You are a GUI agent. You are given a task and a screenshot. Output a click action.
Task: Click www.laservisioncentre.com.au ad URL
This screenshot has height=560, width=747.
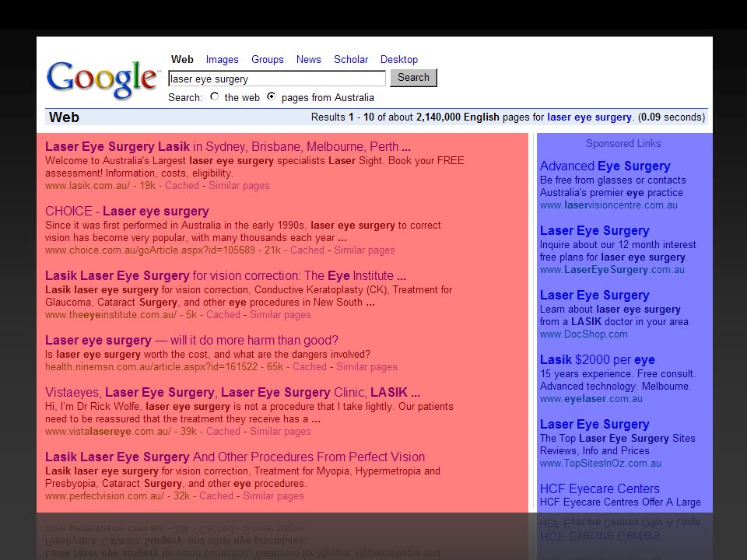coord(608,205)
